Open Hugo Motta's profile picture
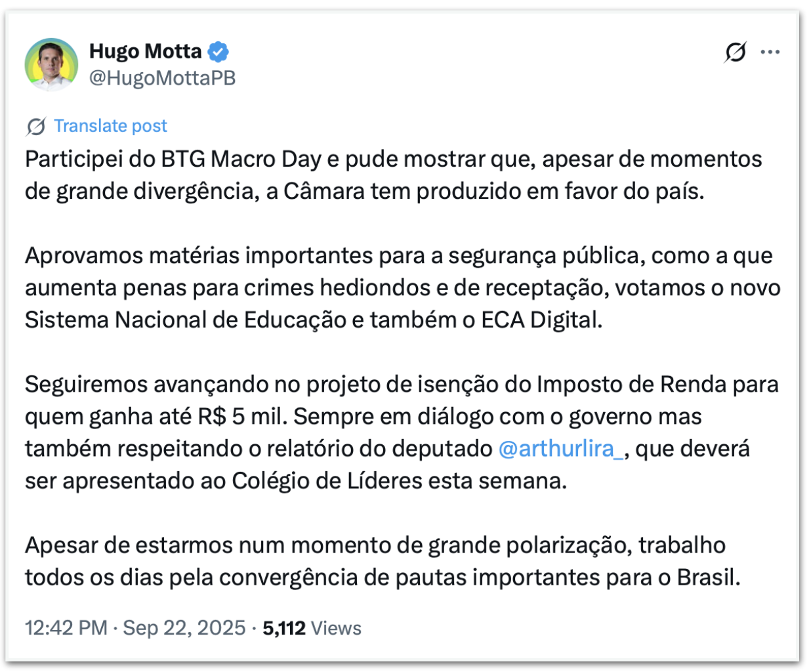This screenshot has height=672, width=811. (x=51, y=64)
